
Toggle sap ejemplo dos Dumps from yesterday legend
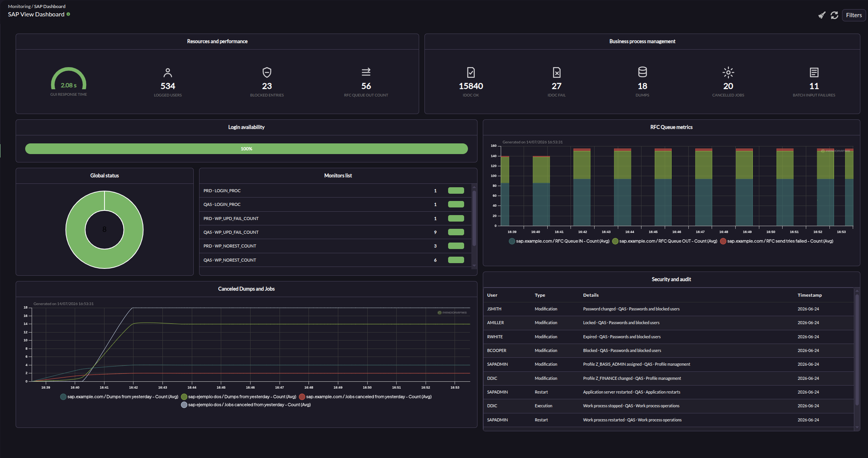(x=239, y=397)
